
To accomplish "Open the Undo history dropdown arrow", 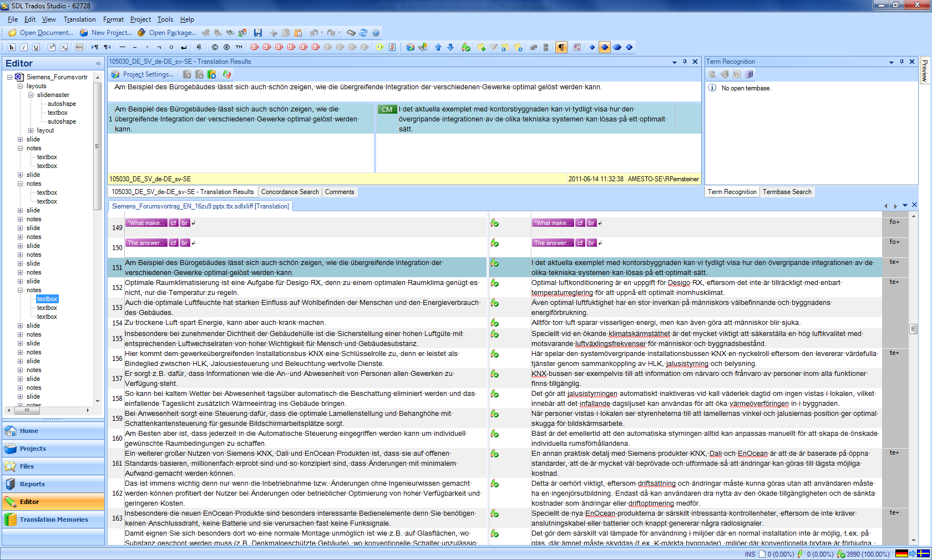I will coord(322,33).
